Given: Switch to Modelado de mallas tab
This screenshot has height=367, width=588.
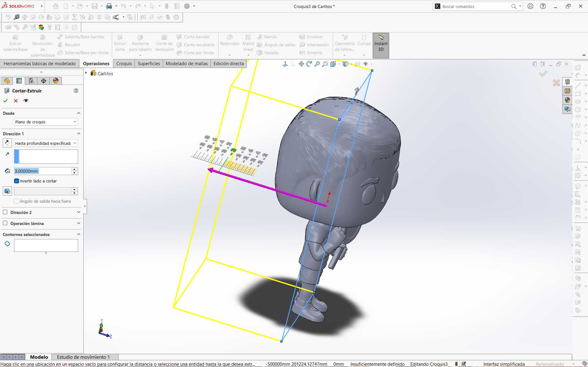Looking at the screenshot, I should point(187,64).
